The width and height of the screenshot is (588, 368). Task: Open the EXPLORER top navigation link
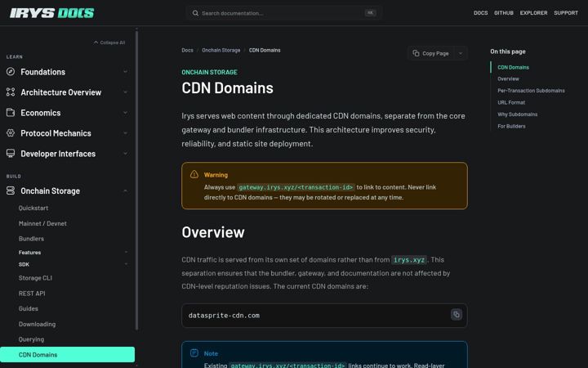(533, 13)
